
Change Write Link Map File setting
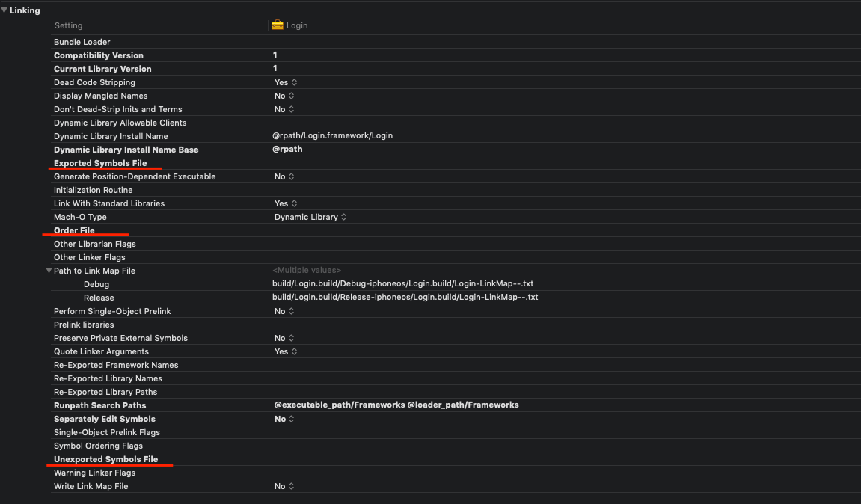coord(284,486)
